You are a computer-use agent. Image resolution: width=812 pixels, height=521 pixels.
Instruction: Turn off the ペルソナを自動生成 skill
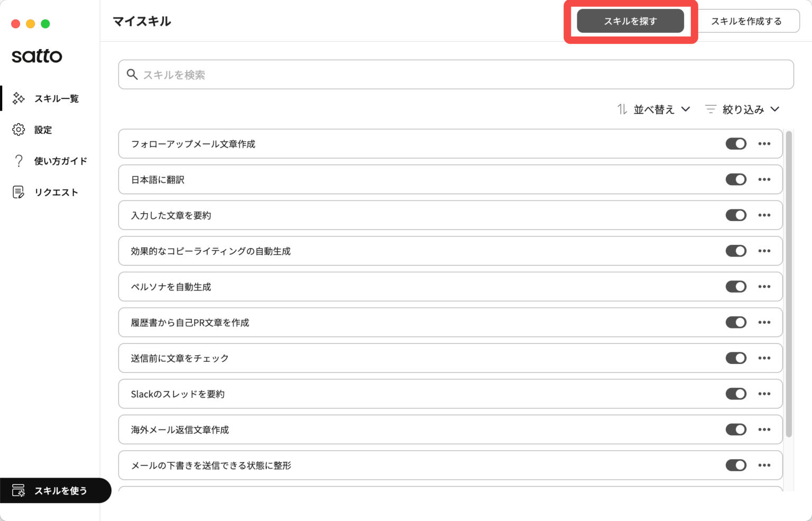point(736,286)
